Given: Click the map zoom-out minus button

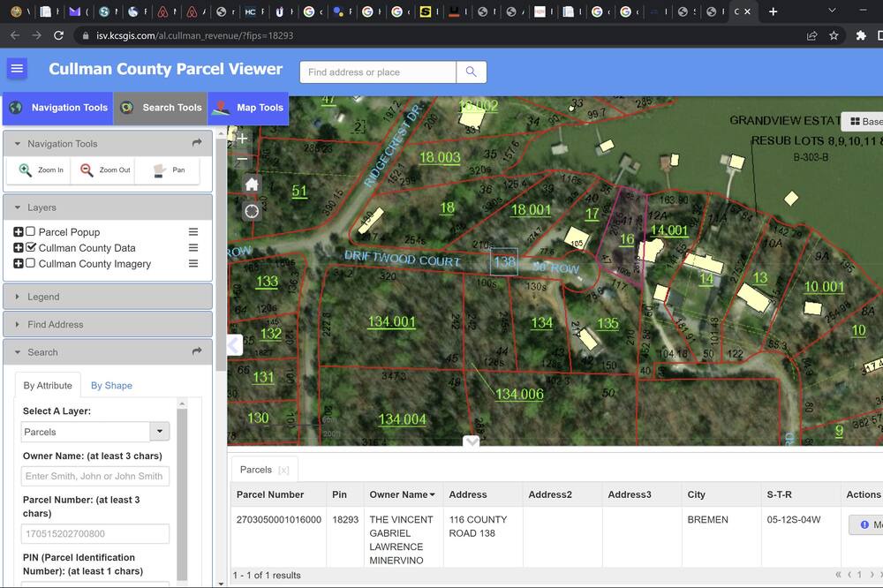Looking at the screenshot, I should click(242, 159).
